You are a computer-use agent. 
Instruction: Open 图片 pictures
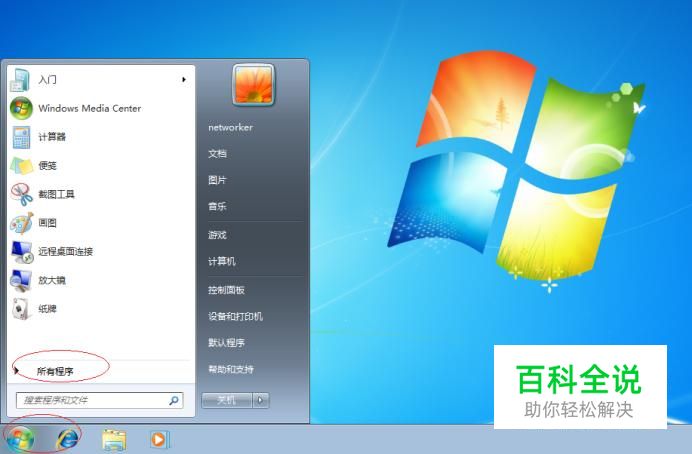pos(217,180)
